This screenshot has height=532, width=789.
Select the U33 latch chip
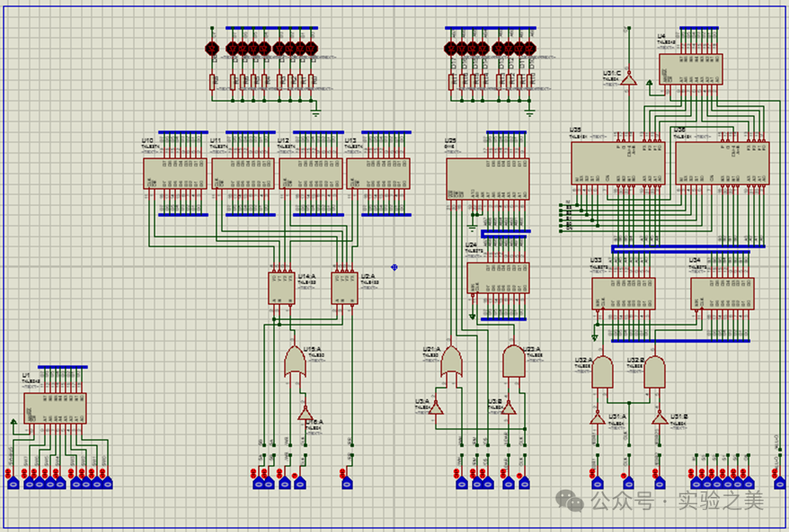click(x=624, y=293)
